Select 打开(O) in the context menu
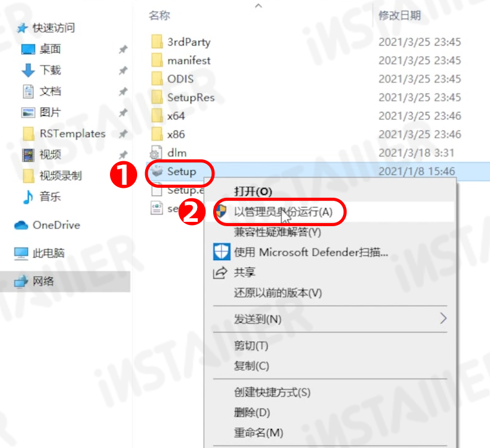The width and height of the screenshot is (490, 448). 253,191
